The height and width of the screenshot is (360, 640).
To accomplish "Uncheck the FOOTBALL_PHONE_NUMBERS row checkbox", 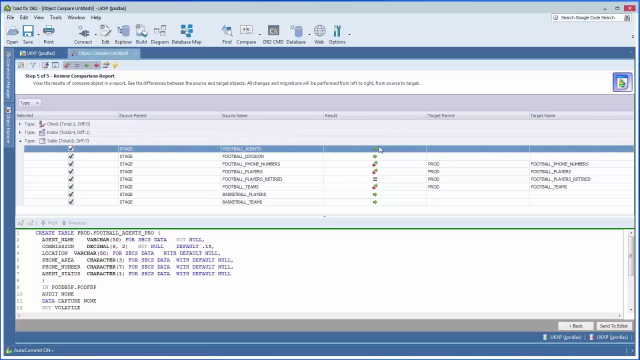I will [x=71, y=164].
